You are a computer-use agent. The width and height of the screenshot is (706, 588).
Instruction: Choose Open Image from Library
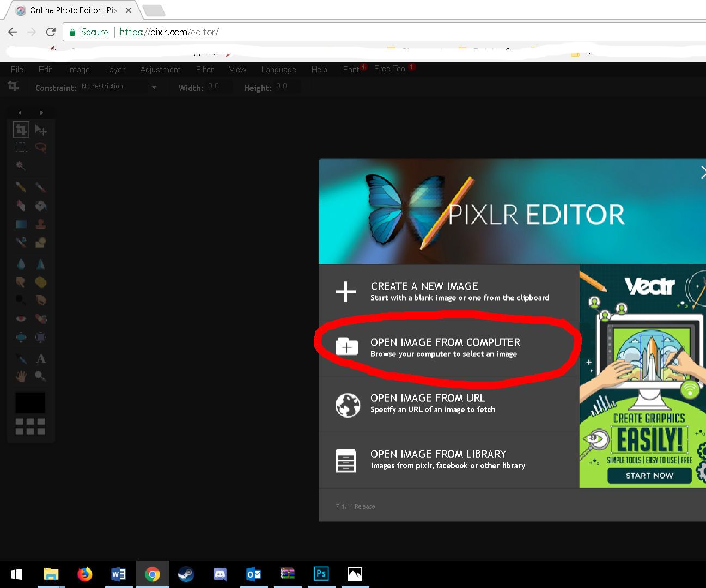(449, 460)
